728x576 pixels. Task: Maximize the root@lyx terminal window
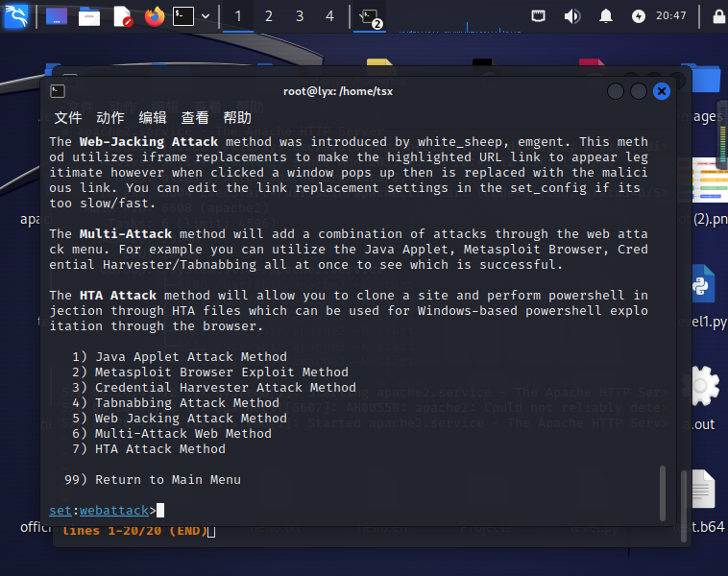(x=639, y=91)
